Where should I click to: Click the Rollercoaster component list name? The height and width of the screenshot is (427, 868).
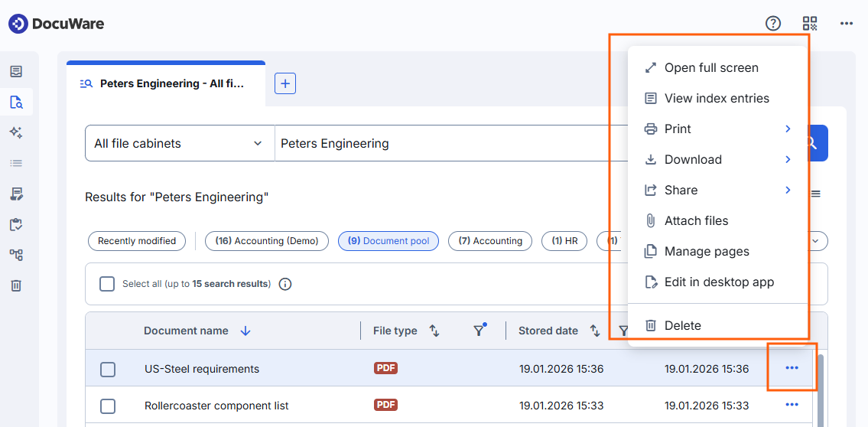click(216, 406)
